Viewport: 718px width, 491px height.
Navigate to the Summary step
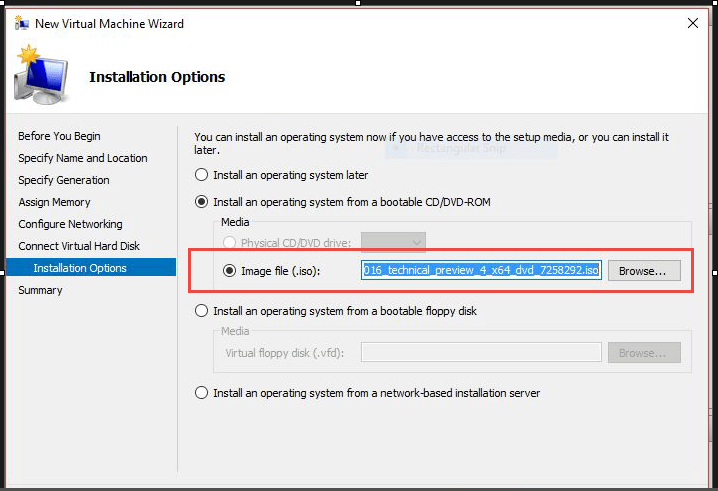point(40,290)
